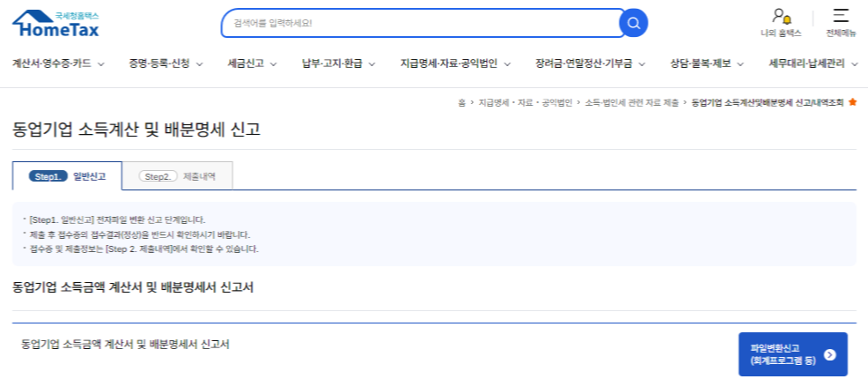Open 나의 홈택스 user icon
This screenshot has width=868, height=379.
click(780, 16)
